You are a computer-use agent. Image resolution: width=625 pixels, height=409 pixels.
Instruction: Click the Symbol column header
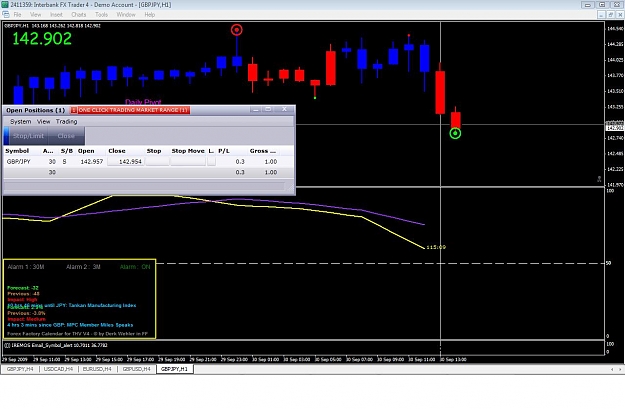[17, 151]
